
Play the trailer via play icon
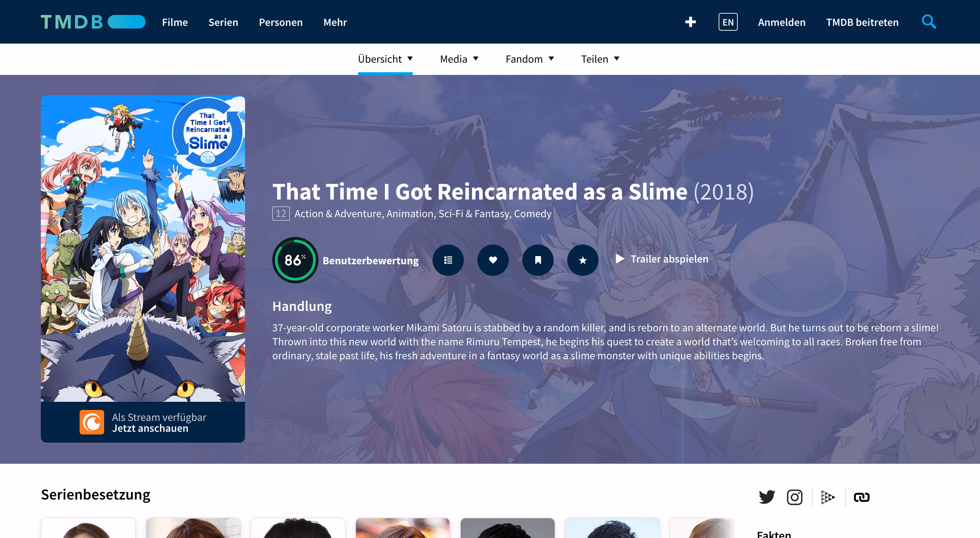coord(620,259)
